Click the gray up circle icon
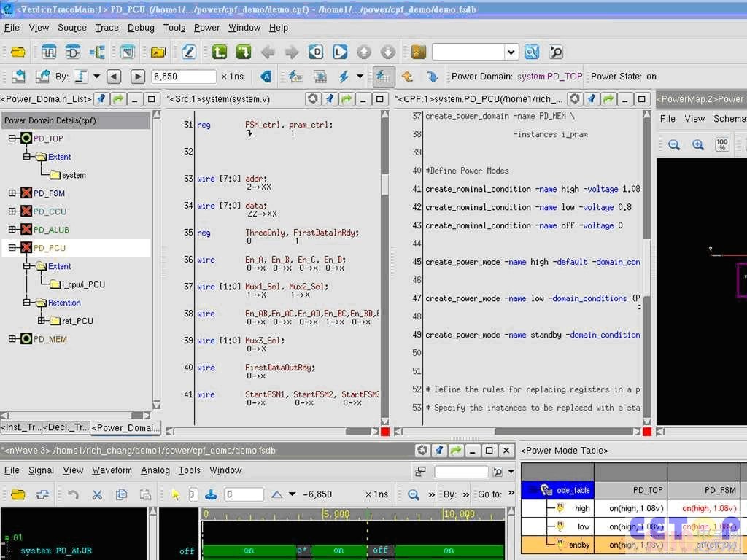The image size is (747, 560). click(x=364, y=52)
